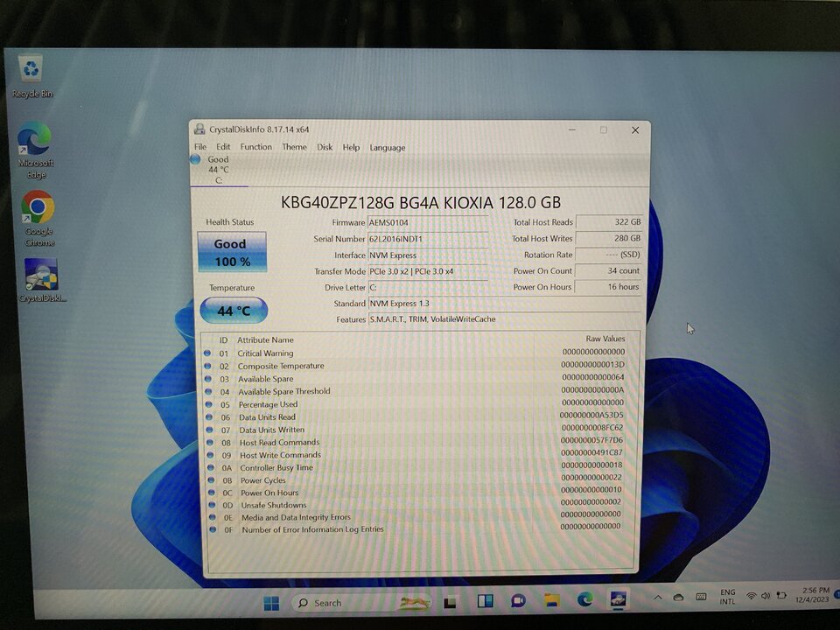This screenshot has width=840, height=630.
Task: Open the Google Chrome desktop shortcut
Action: pos(38,219)
